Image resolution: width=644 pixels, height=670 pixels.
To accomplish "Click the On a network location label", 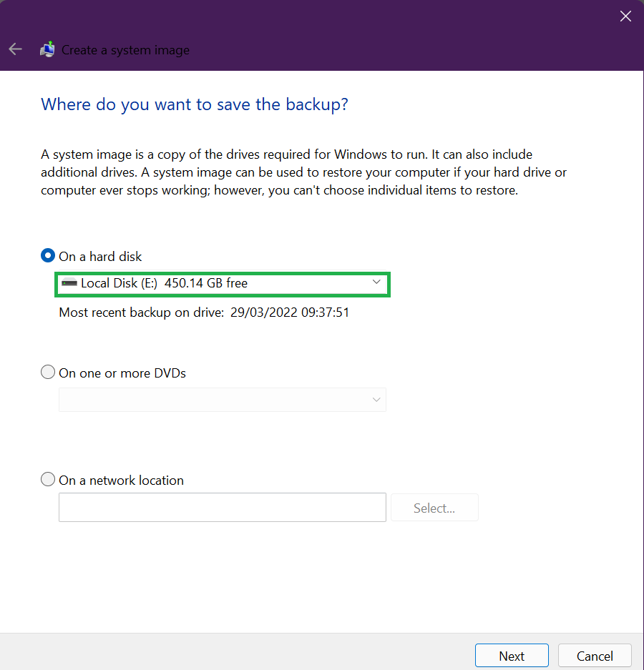I will tap(120, 480).
